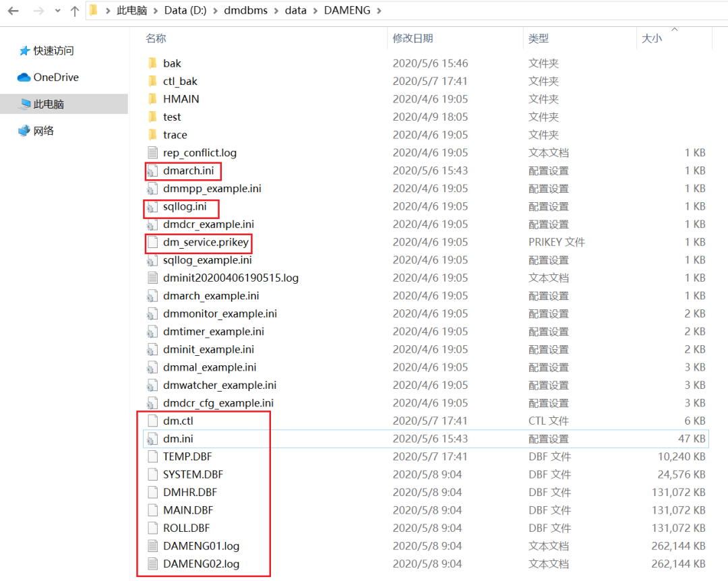Select dmmpp_example.ini file icon
Image resolution: width=728 pixels, height=581 pixels.
(x=152, y=189)
